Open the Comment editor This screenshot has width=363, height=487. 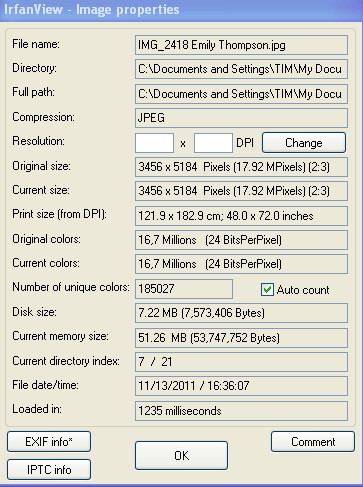[313, 442]
